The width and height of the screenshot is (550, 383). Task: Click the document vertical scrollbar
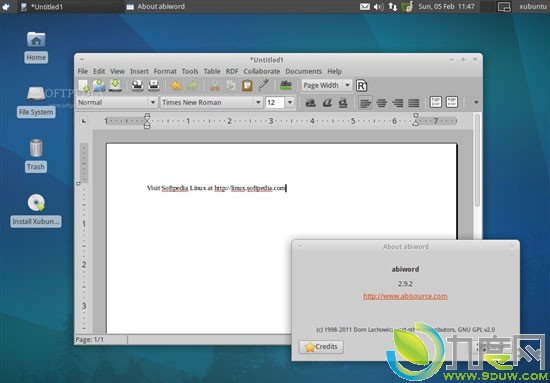[x=477, y=160]
